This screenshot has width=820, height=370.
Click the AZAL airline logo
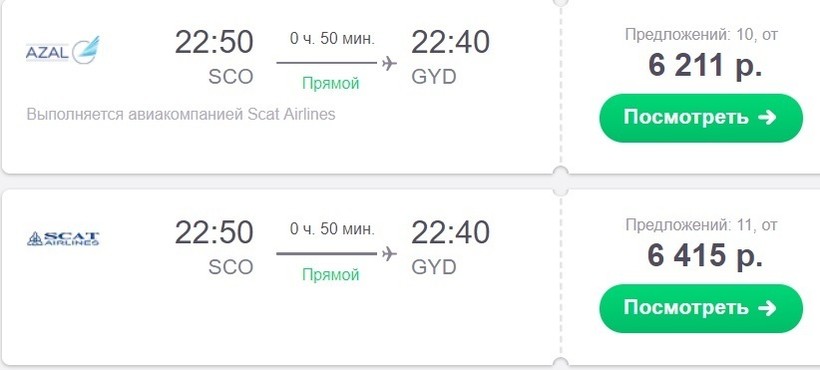coord(62,50)
